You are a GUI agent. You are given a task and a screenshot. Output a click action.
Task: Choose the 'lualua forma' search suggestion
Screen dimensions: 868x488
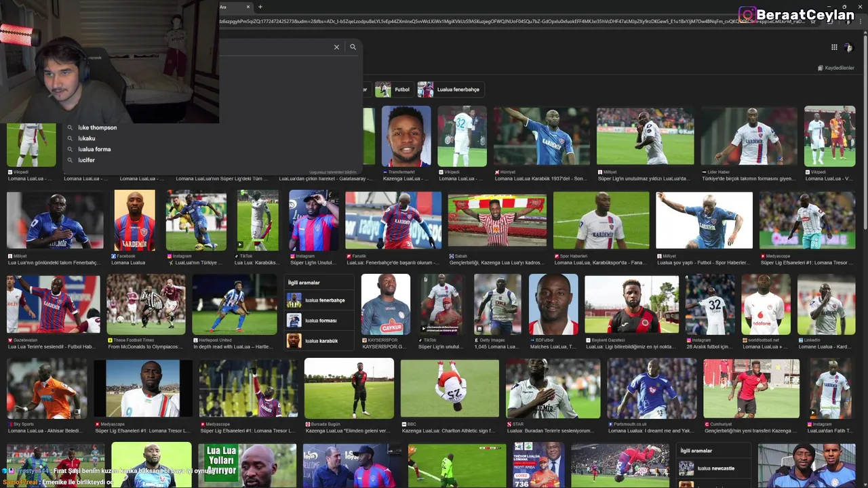click(x=94, y=149)
